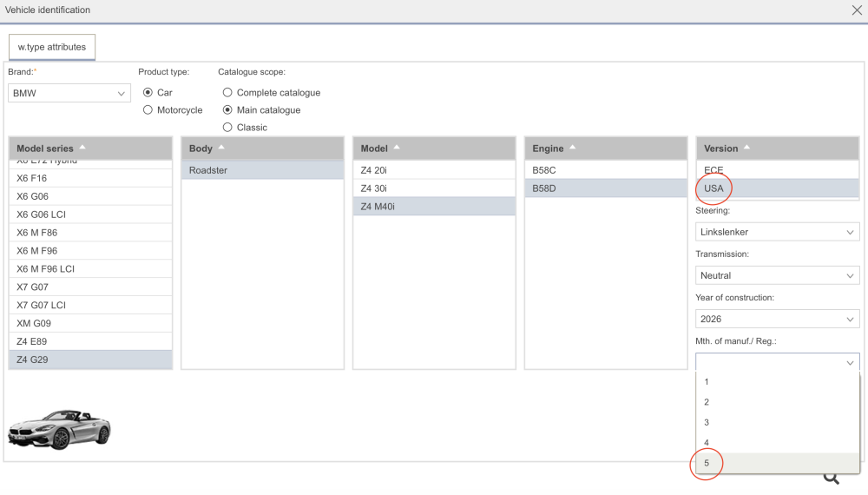Pick month 2 from the dropdown list
The width and height of the screenshot is (868, 495).
point(777,403)
